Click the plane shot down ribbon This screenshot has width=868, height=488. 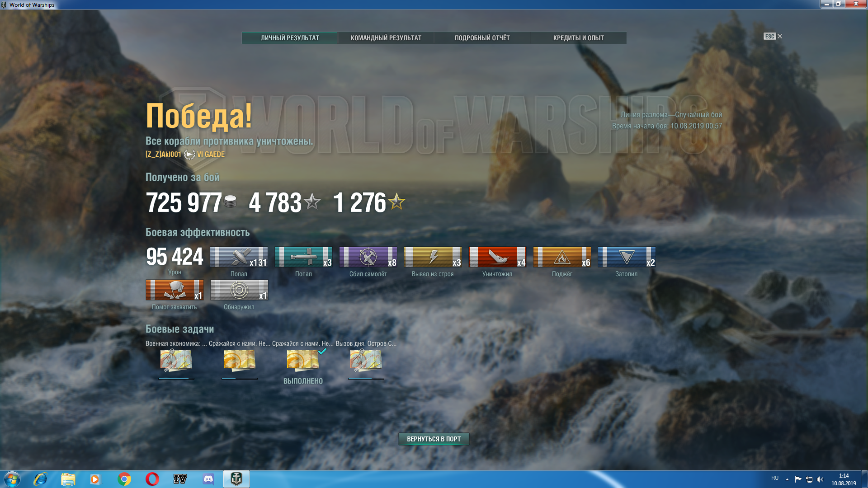(x=368, y=257)
